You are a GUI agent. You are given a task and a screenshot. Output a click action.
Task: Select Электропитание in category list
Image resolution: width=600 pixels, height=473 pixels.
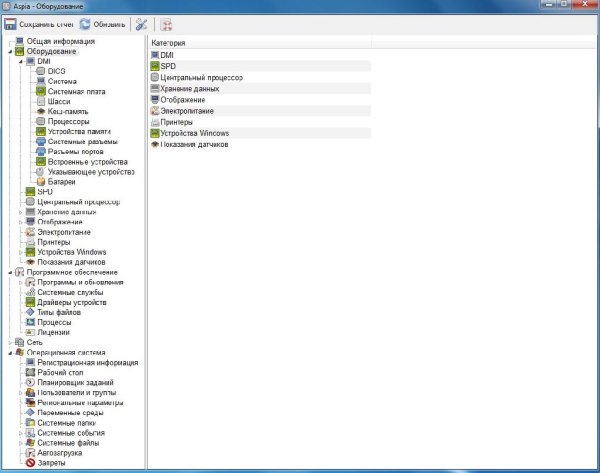click(x=260, y=111)
